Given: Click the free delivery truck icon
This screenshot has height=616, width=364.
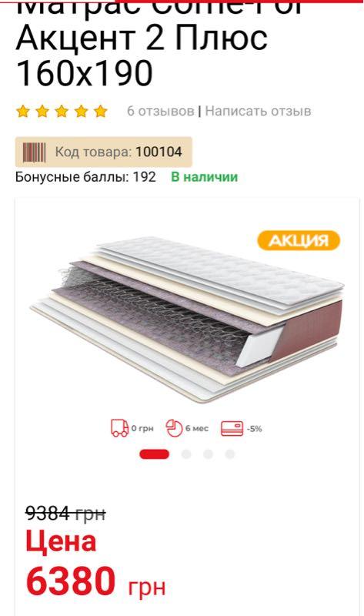Looking at the screenshot, I should [120, 428].
